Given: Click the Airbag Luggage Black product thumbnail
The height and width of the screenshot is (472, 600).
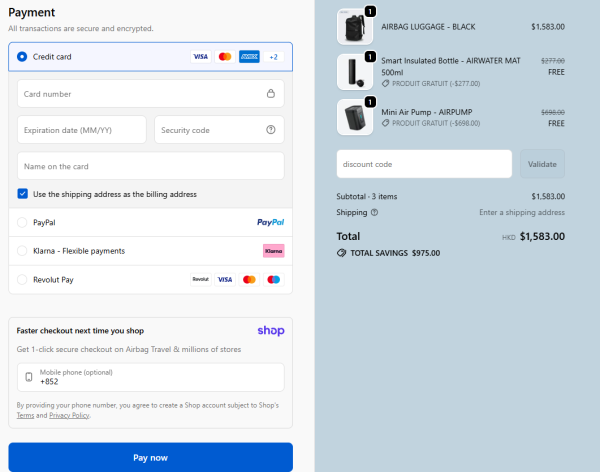Looking at the screenshot, I should click(355, 26).
